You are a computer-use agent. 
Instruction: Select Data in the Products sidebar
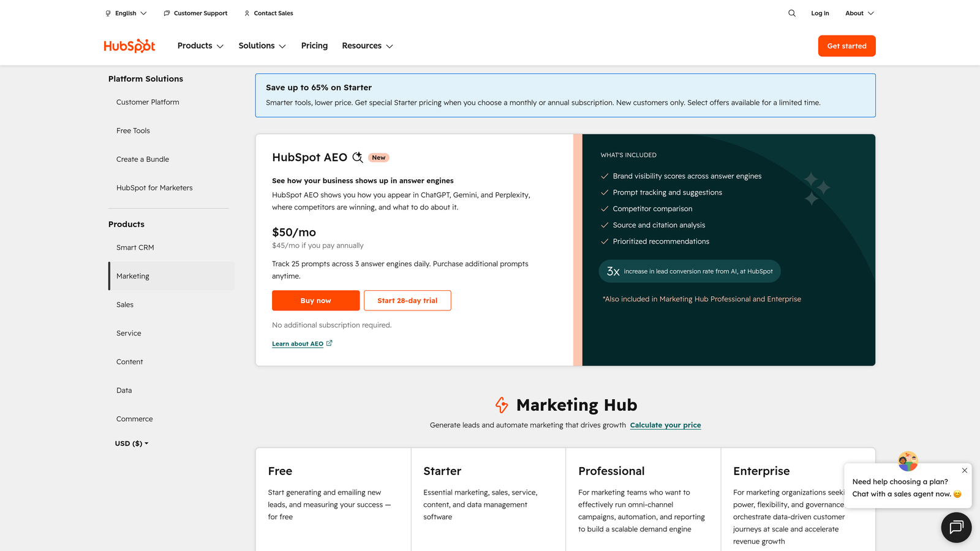pos(124,390)
